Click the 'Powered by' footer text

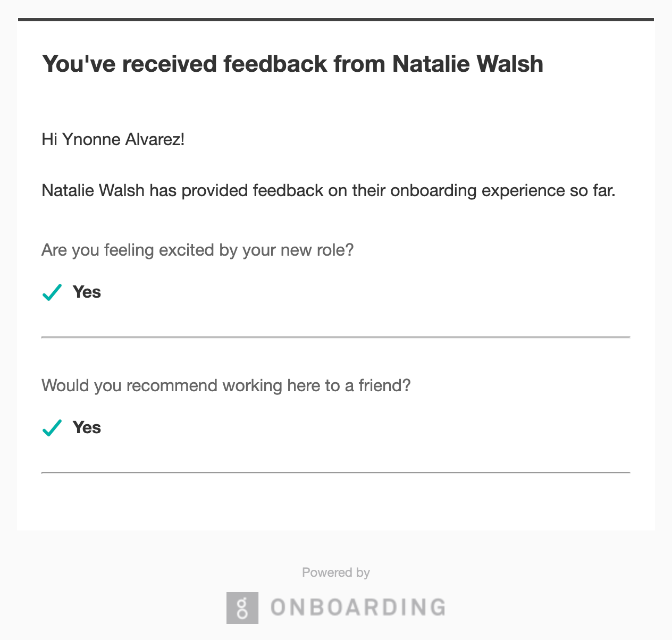tap(336, 572)
